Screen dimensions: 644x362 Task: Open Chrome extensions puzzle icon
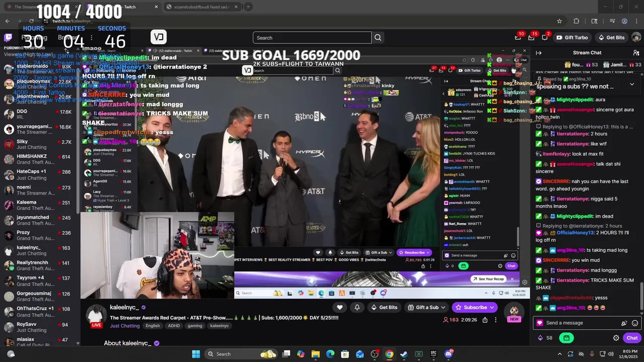click(577, 21)
